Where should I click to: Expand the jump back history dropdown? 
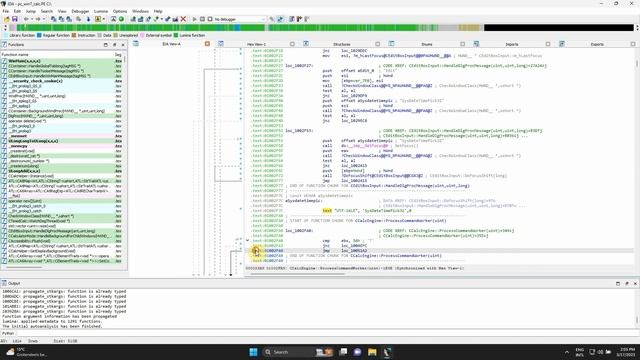(x=31, y=19)
